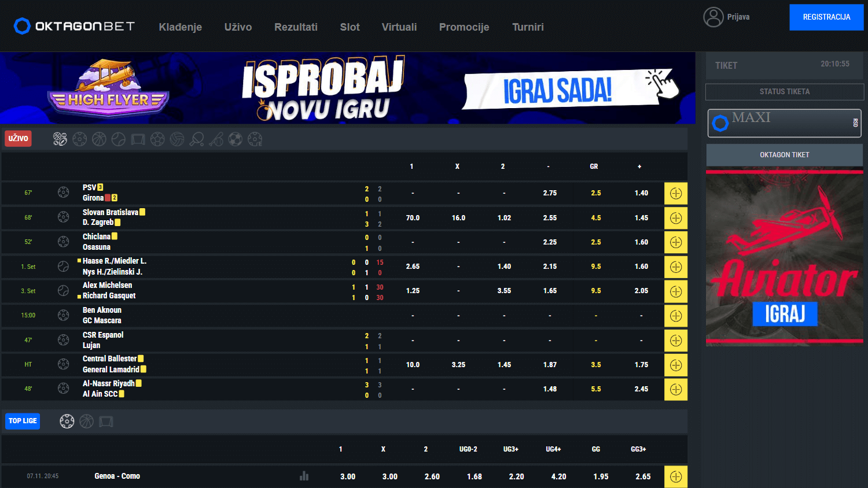Open more bets plus for Central Ballester match
Image resolution: width=868 pixels, height=488 pixels.
[x=676, y=365]
